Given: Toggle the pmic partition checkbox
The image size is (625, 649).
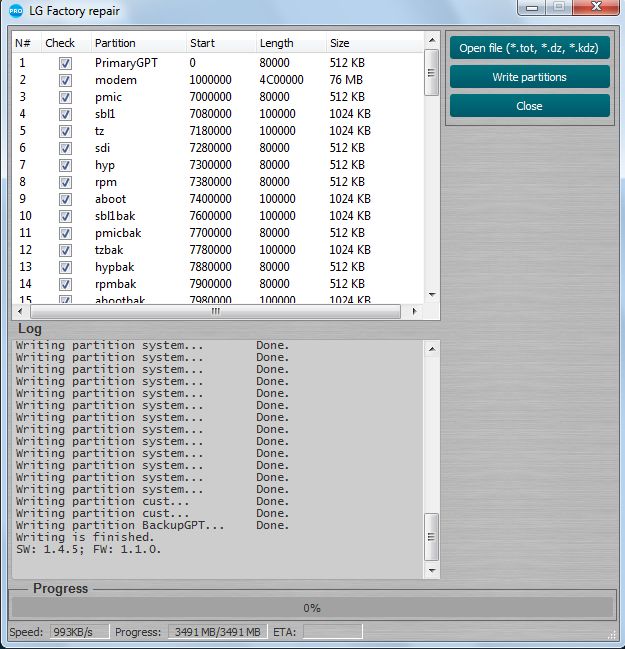Looking at the screenshot, I should click(x=65, y=97).
